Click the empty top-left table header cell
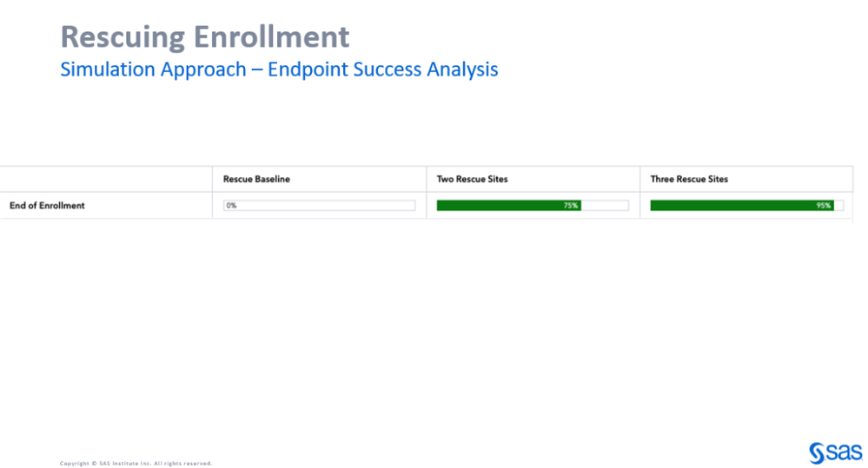 point(106,179)
